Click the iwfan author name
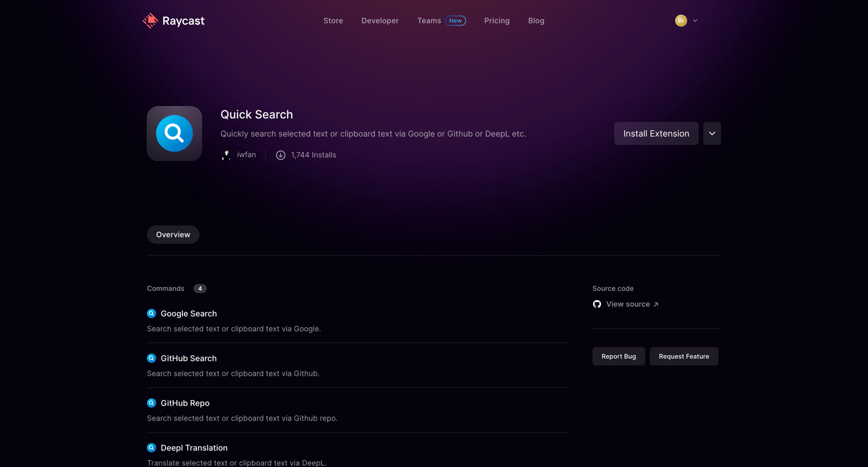This screenshot has height=467, width=868. coord(246,155)
